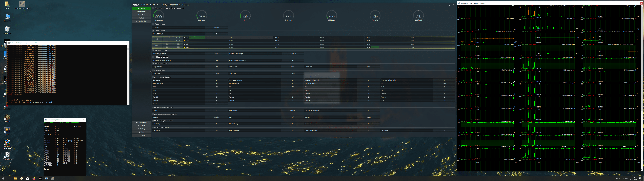Image resolution: width=644 pixels, height=181 pixels.
Task: Collapse the Cores Section
Action: coord(153,31)
